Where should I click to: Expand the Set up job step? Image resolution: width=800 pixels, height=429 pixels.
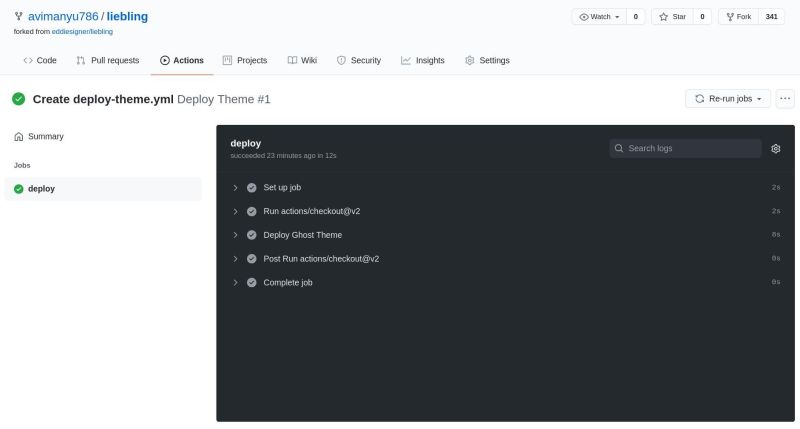pyautogui.click(x=235, y=188)
